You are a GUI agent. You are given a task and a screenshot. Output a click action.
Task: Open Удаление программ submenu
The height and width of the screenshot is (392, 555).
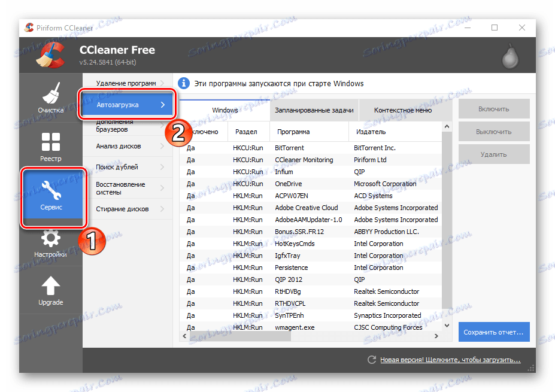pyautogui.click(x=128, y=83)
